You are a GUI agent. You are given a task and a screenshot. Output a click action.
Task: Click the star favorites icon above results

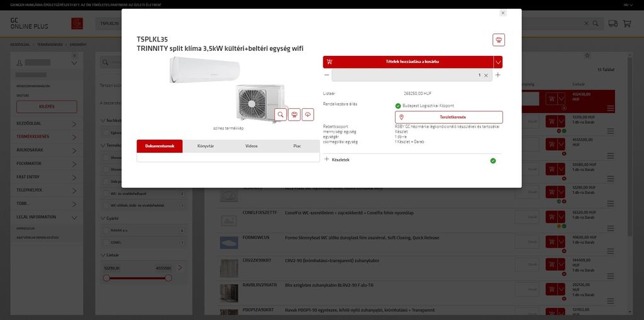[587, 55]
